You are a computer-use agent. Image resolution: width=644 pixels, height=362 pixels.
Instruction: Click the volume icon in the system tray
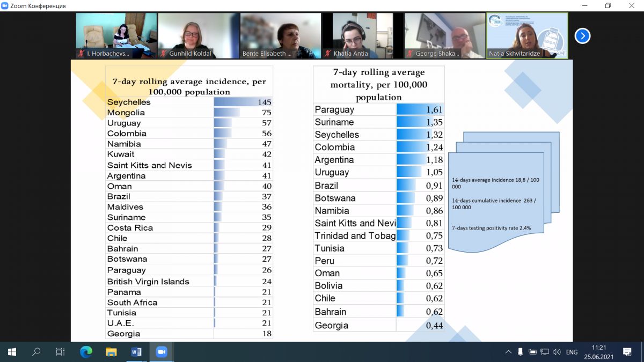557,352
